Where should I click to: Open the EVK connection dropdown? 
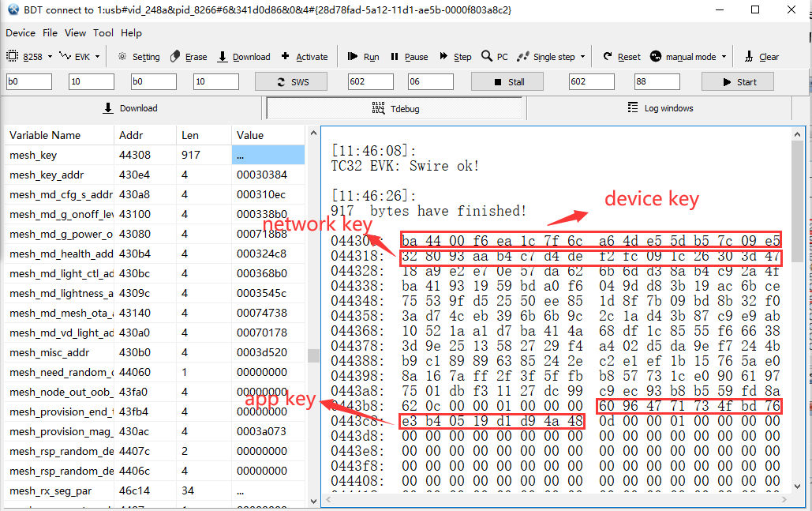[97, 57]
